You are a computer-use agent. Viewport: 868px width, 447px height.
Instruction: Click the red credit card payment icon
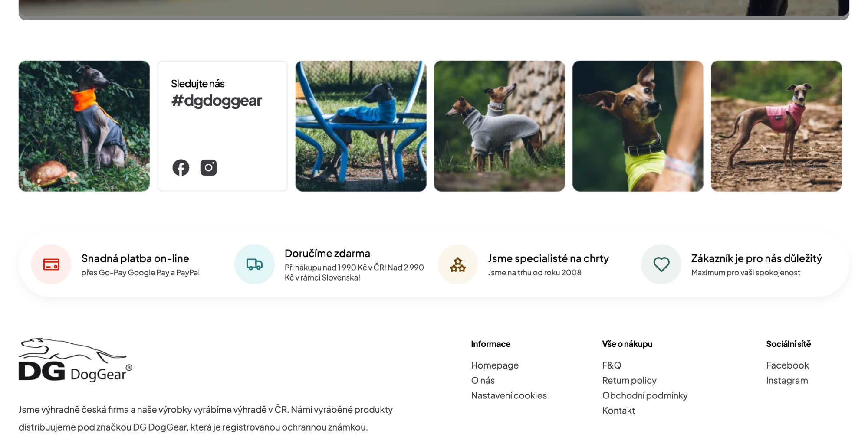(51, 264)
